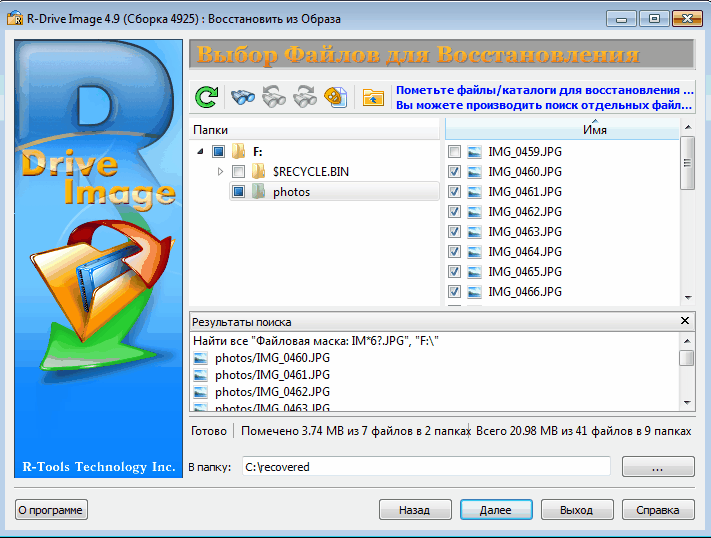Viewport: 711px width, 538px height.
Task: Click the photos folder icon
Action: (258, 191)
